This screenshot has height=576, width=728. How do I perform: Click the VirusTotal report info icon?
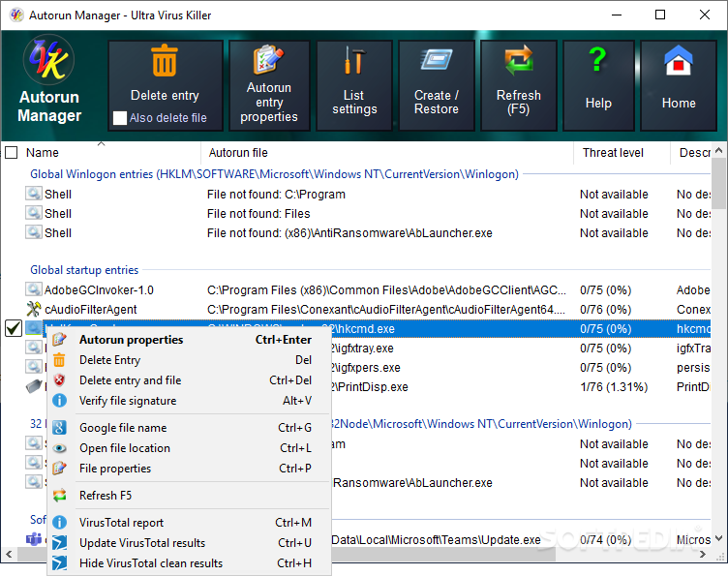(59, 522)
